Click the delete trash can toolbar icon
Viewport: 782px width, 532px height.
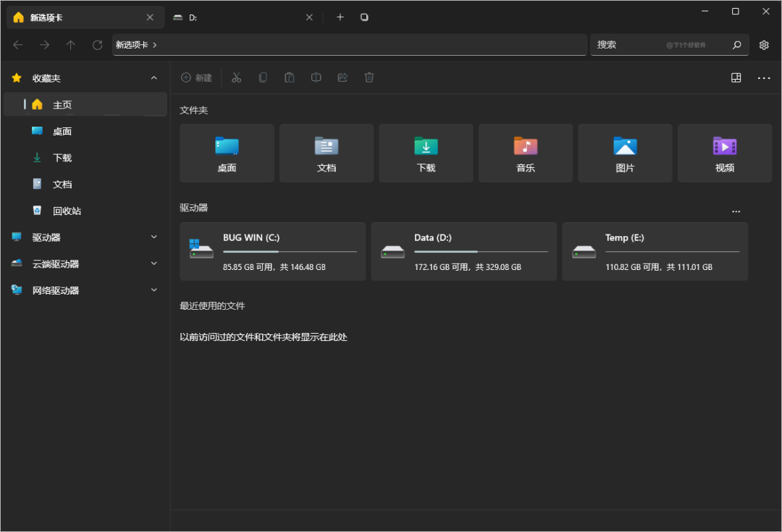pyautogui.click(x=369, y=77)
